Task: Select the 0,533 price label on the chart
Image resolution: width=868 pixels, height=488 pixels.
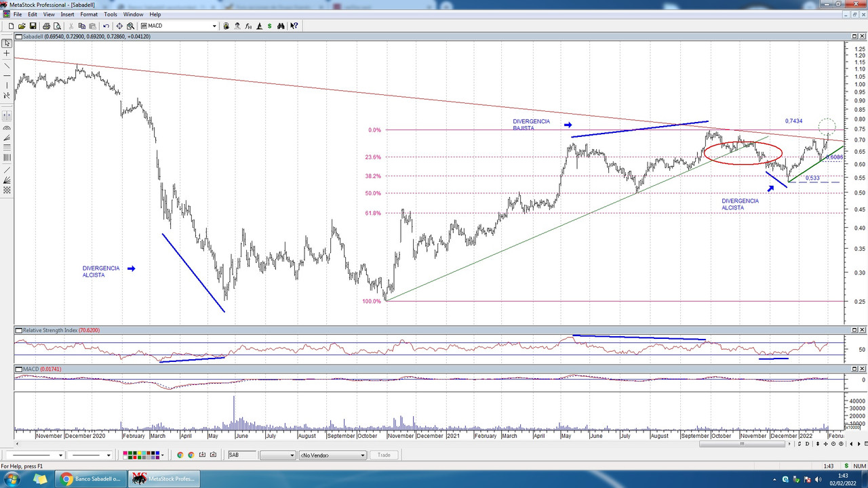Action: point(812,178)
